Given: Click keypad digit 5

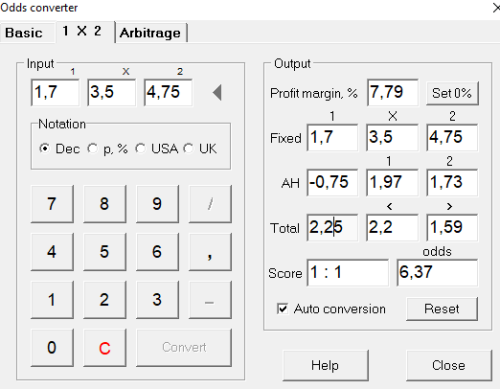Looking at the screenshot, I should 105,252.
